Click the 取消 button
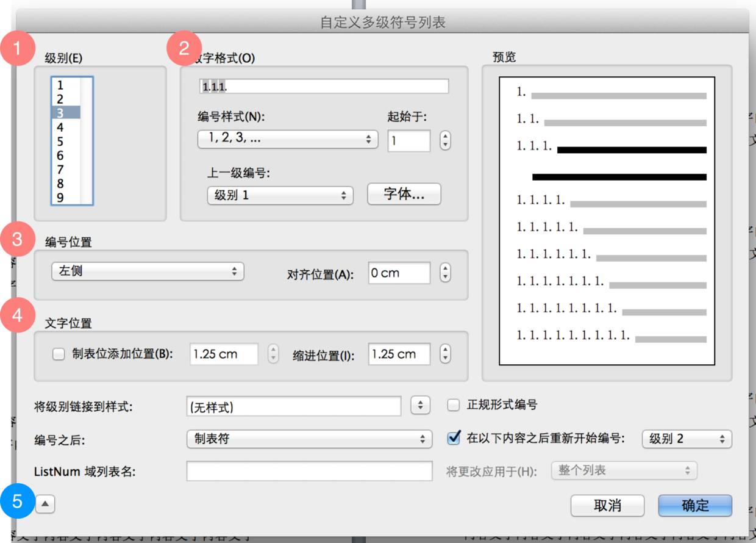756x543 pixels. [607, 505]
